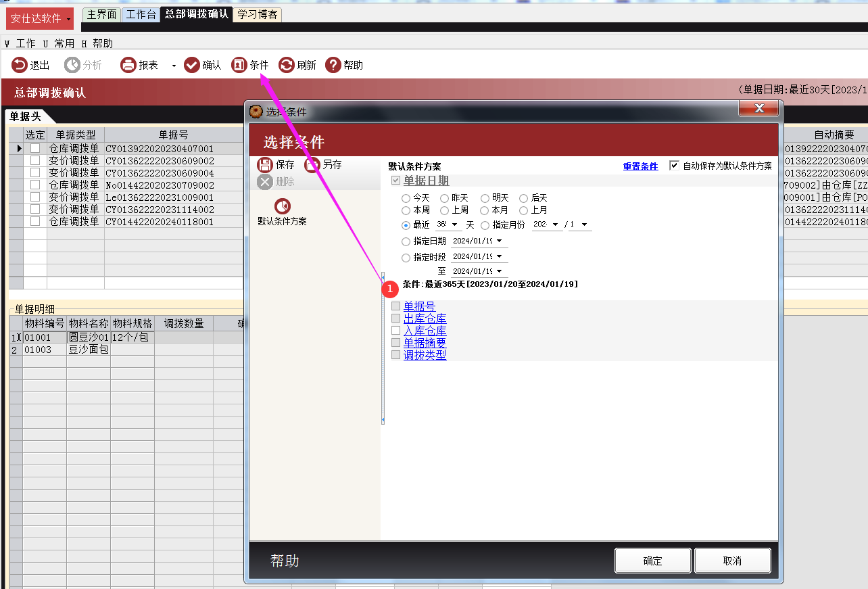Click the 另存 save-as icon in dialog
The width and height of the screenshot is (868, 589).
pyautogui.click(x=312, y=164)
